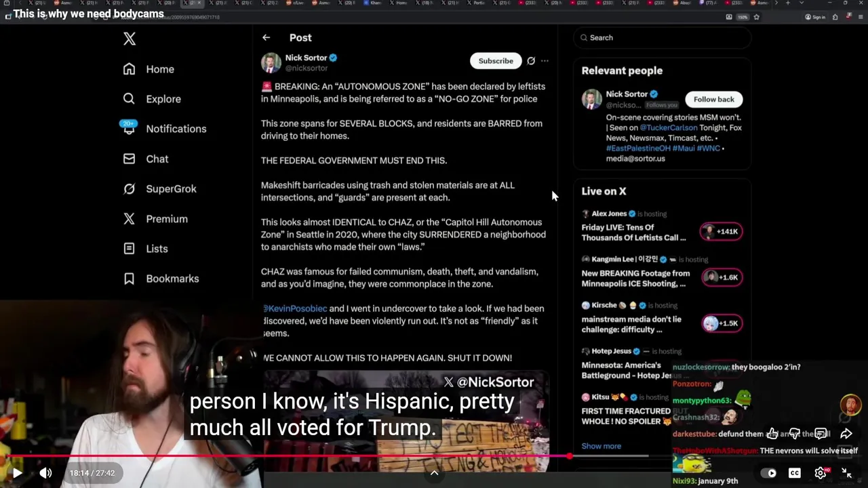868x488 pixels.
Task: Click the @KevinPosobiec mention
Action: [295, 308]
